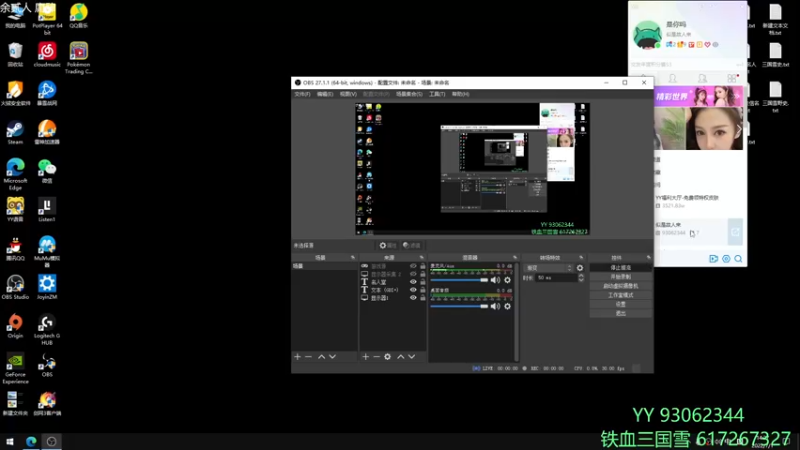The image size is (800, 450).
Task: Move the source up with the arrow icon
Action: tap(401, 357)
